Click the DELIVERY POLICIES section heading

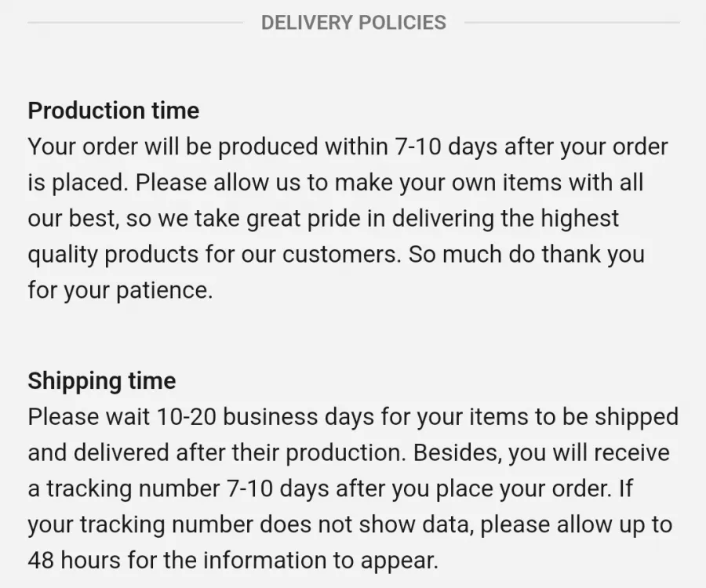(354, 23)
